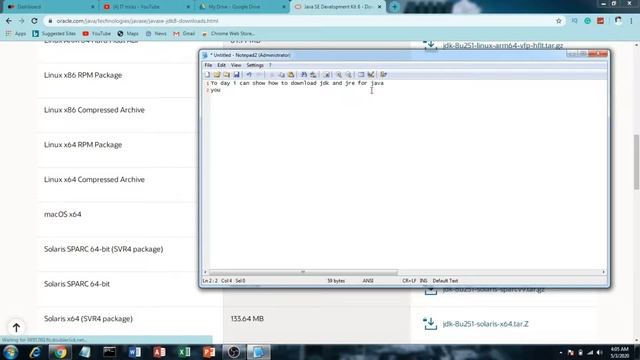The image size is (640, 360).
Task: Click the Save floppy icon in Notepad2
Action: point(236,75)
